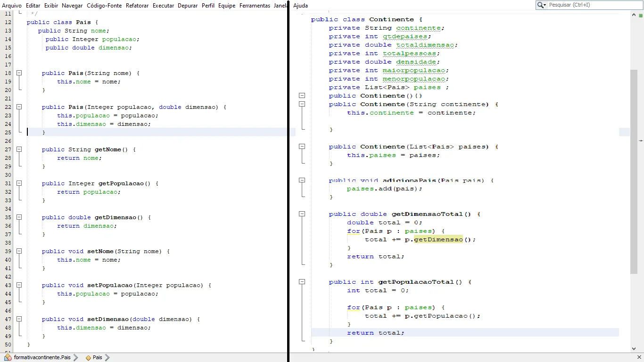Open the Arquivo menu
This screenshot has height=362, width=644.
[x=12, y=6]
